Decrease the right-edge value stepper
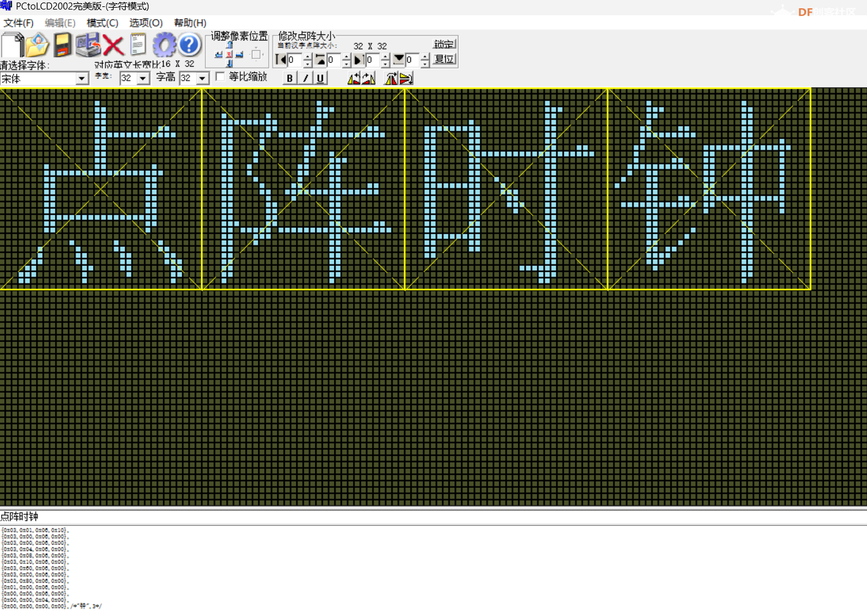 386,64
